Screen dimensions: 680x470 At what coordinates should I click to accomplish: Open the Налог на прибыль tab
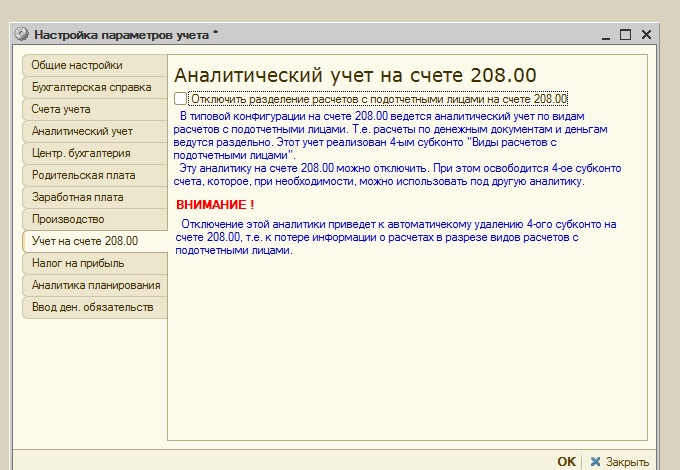95,263
